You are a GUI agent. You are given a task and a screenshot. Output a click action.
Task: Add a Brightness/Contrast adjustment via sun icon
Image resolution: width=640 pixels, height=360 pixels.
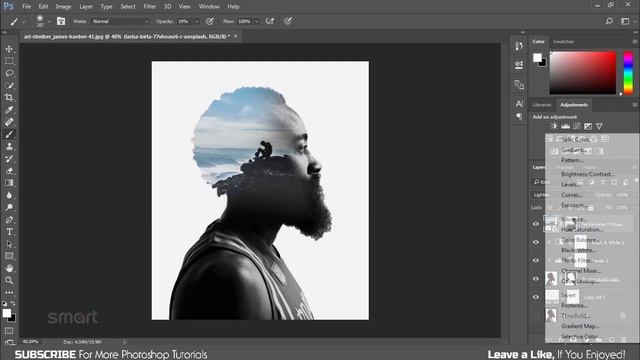tap(554, 126)
